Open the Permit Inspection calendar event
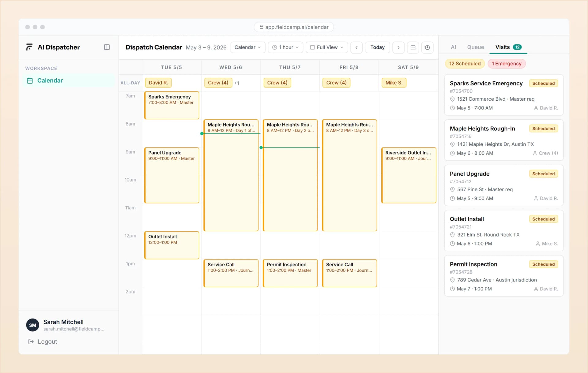 (290, 273)
